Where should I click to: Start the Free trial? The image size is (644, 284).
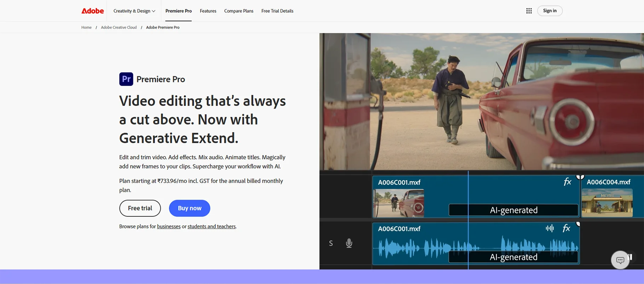tap(140, 208)
